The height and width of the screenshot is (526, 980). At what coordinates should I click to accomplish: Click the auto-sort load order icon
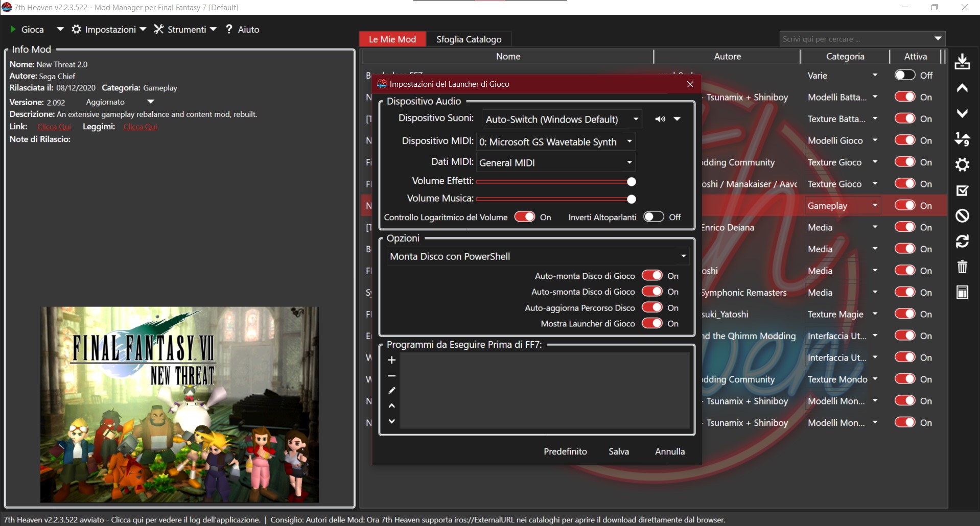point(962,139)
